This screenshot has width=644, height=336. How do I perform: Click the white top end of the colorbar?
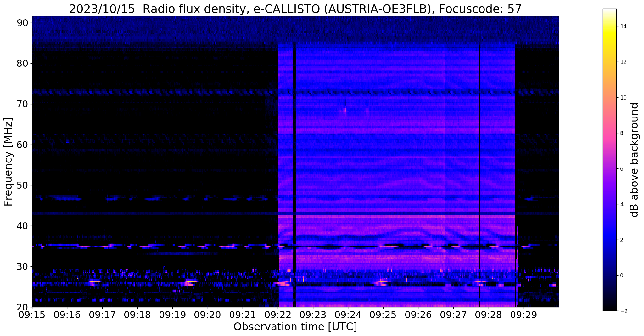(x=609, y=11)
